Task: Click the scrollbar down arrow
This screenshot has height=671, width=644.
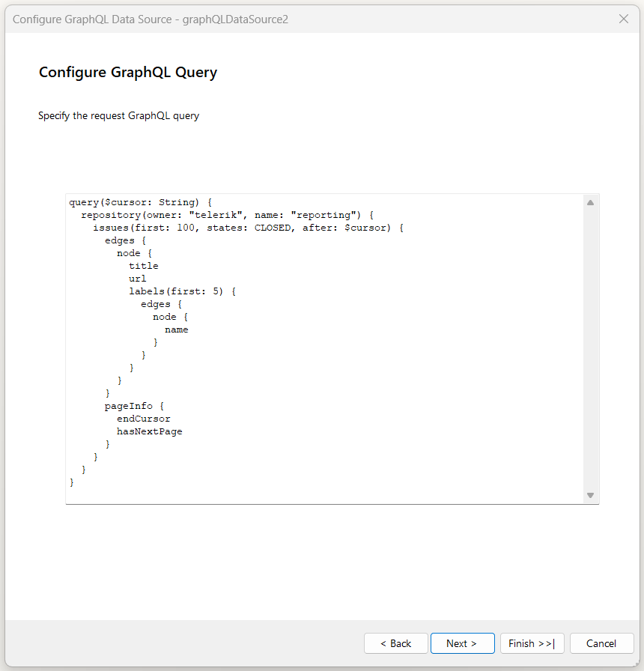Action: tap(590, 495)
